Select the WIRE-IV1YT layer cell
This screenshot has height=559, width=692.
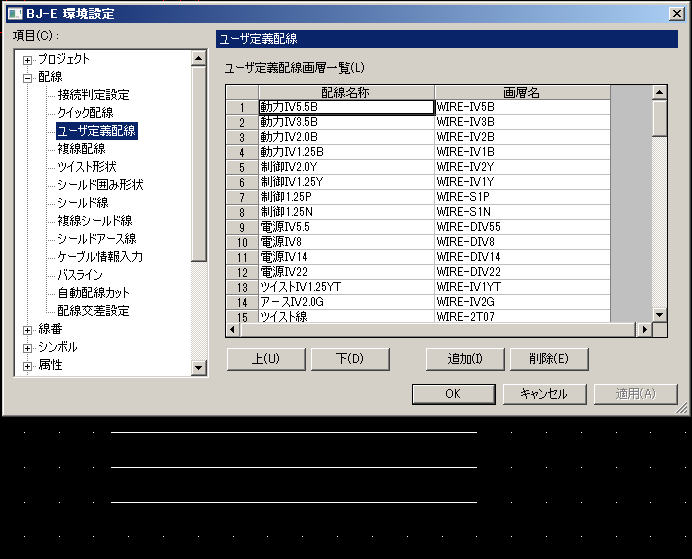pyautogui.click(x=523, y=287)
